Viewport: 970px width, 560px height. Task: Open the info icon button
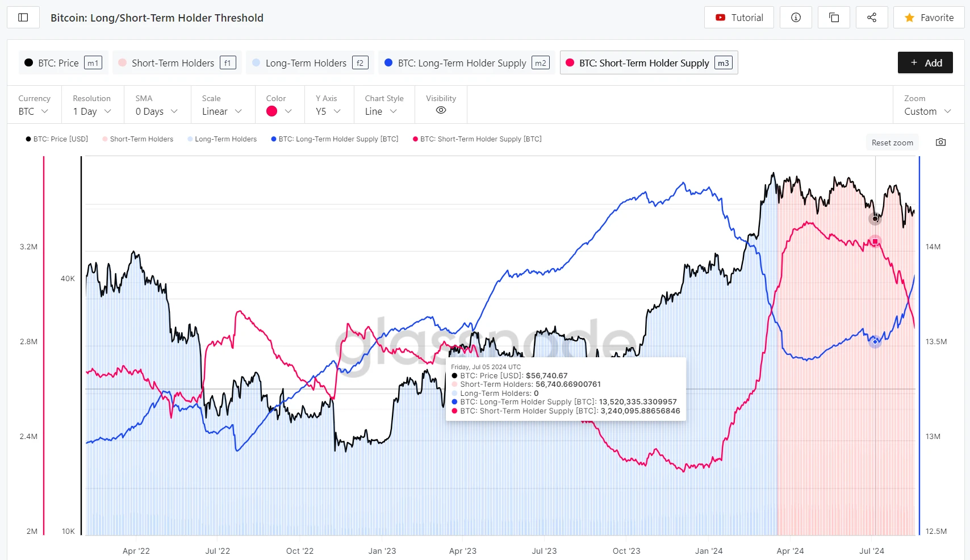point(796,18)
